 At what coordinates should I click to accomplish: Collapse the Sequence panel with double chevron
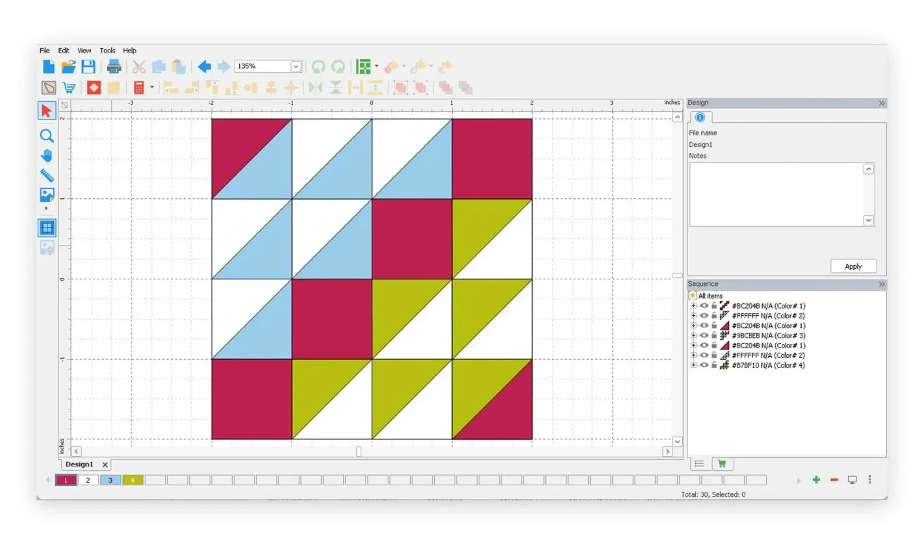click(881, 285)
